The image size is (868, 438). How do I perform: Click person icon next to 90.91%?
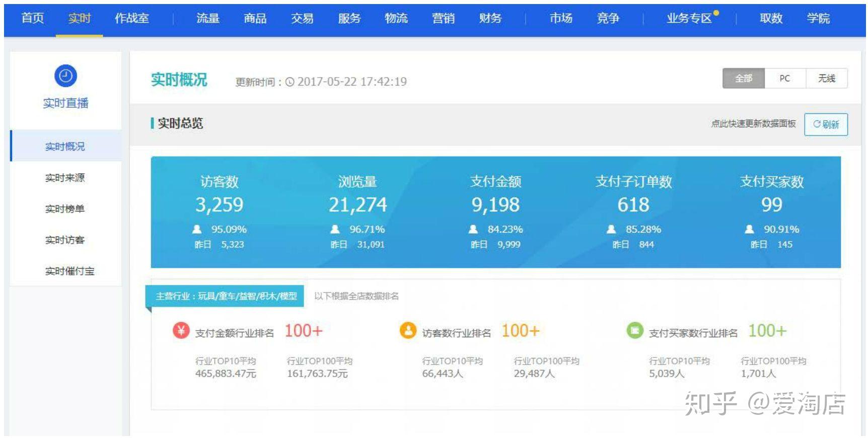749,230
